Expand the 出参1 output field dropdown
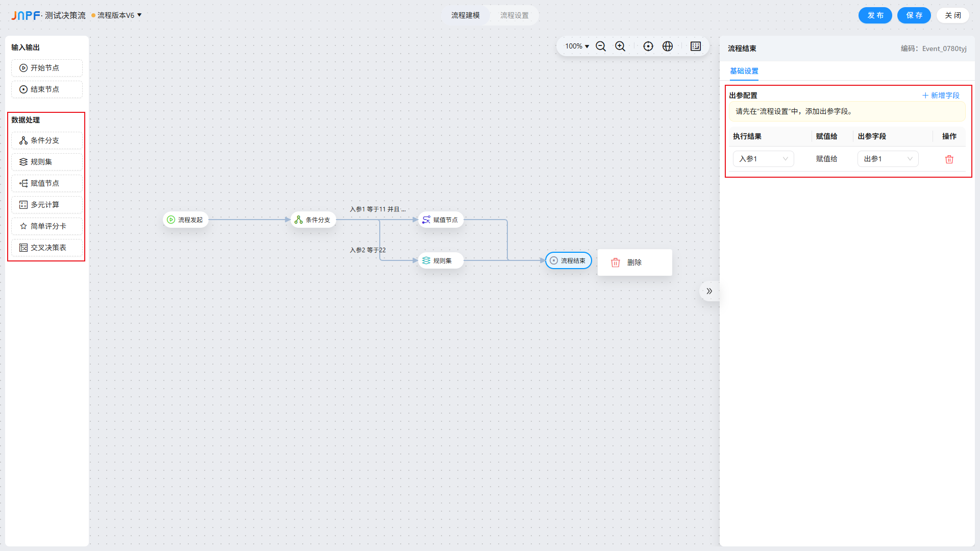Screen dimensions: 980x551 pos(888,159)
